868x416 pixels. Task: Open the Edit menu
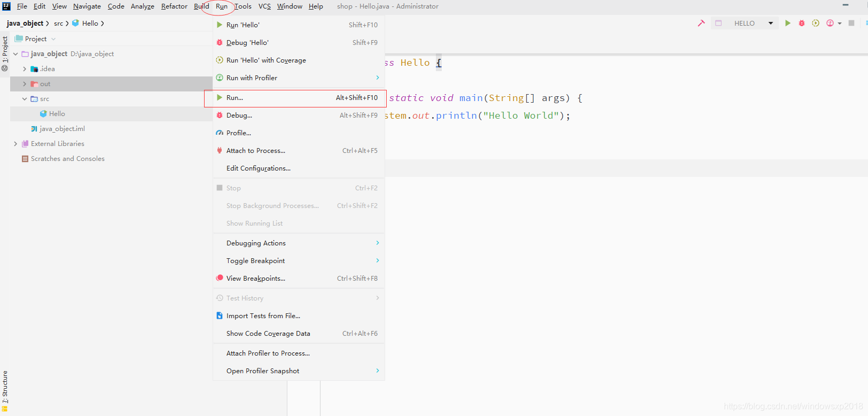pyautogui.click(x=40, y=6)
